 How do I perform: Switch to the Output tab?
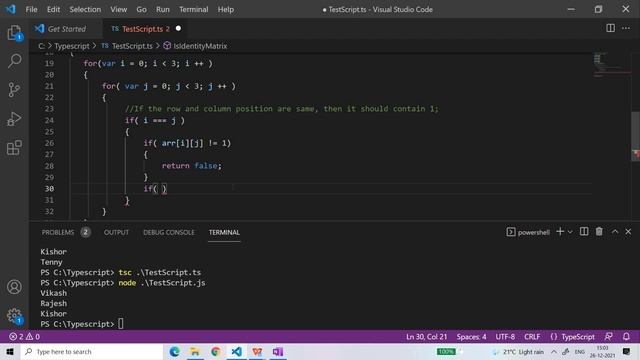(x=116, y=232)
